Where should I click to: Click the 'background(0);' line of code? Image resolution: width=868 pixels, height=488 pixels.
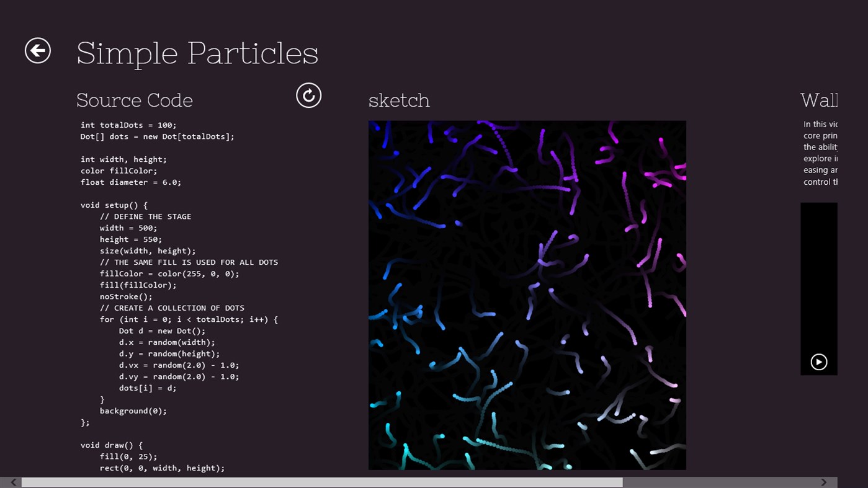(x=133, y=410)
